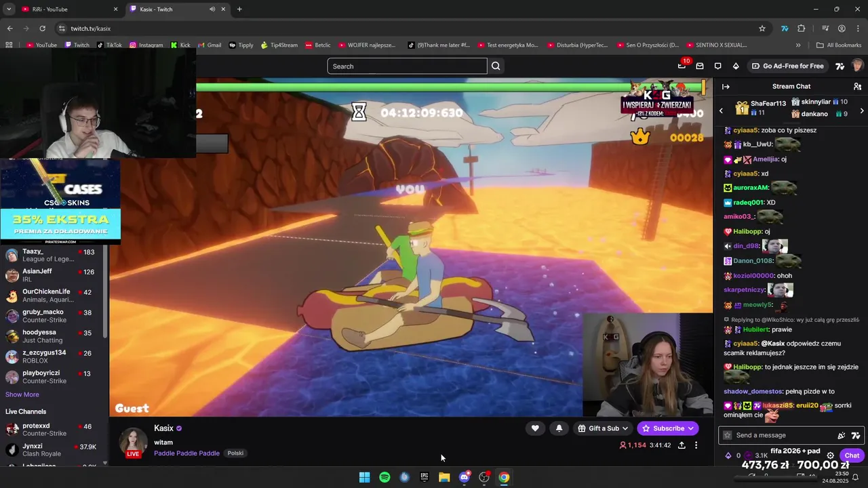The height and width of the screenshot is (488, 868).
Task: Open Epic Games launcher from taskbar
Action: 425,477
